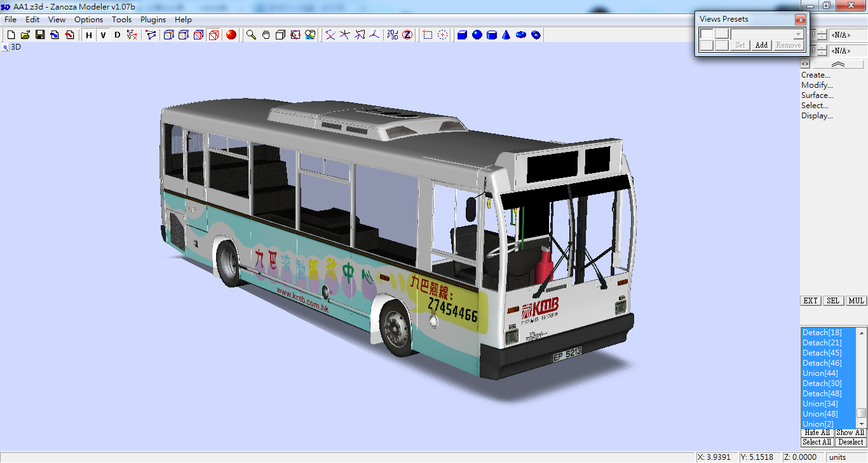Click the <> panel toggle button
The width and height of the screenshot is (868, 463).
tap(805, 64)
